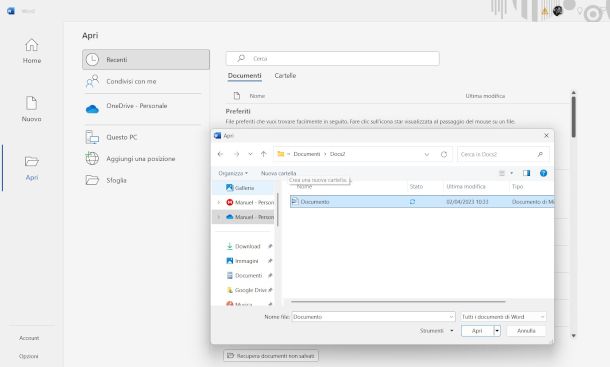Expand Manuel - Person OneDrive node
Viewport: 610px width, 367px height.
pyautogui.click(x=219, y=217)
